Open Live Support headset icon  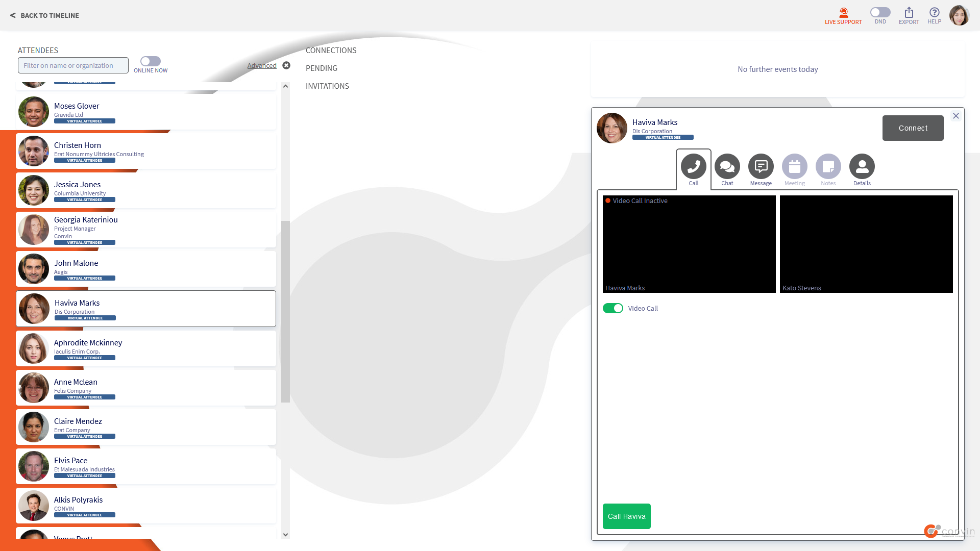point(843,13)
